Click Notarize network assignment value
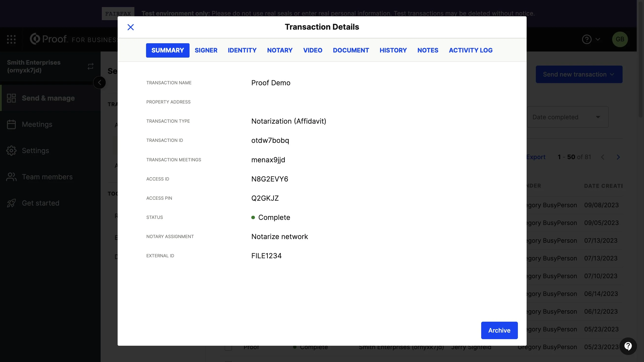Screen dimensions: 644x362 (x=279, y=236)
